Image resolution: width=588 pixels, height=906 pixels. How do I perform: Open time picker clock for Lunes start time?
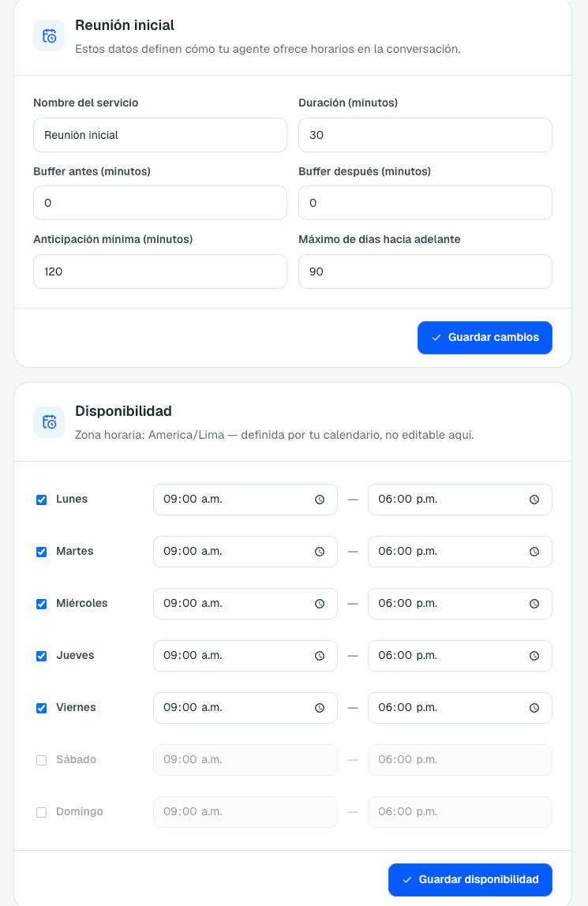(x=320, y=500)
